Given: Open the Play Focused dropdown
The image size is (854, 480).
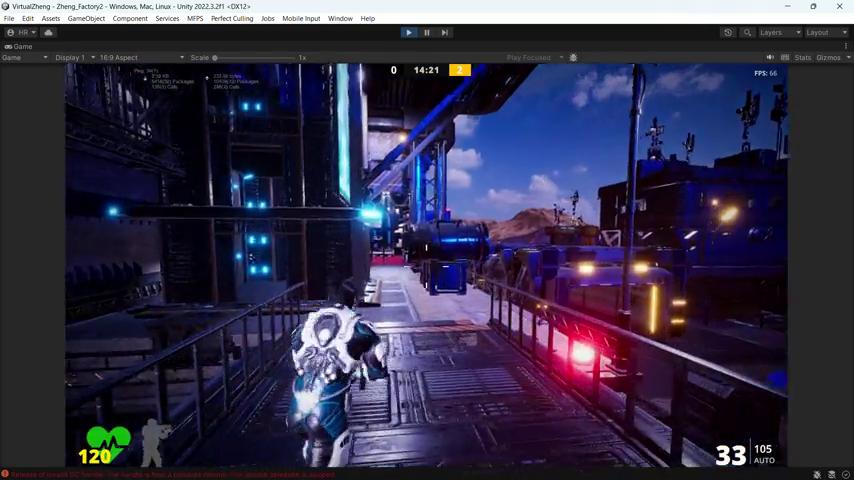Looking at the screenshot, I should (x=534, y=58).
